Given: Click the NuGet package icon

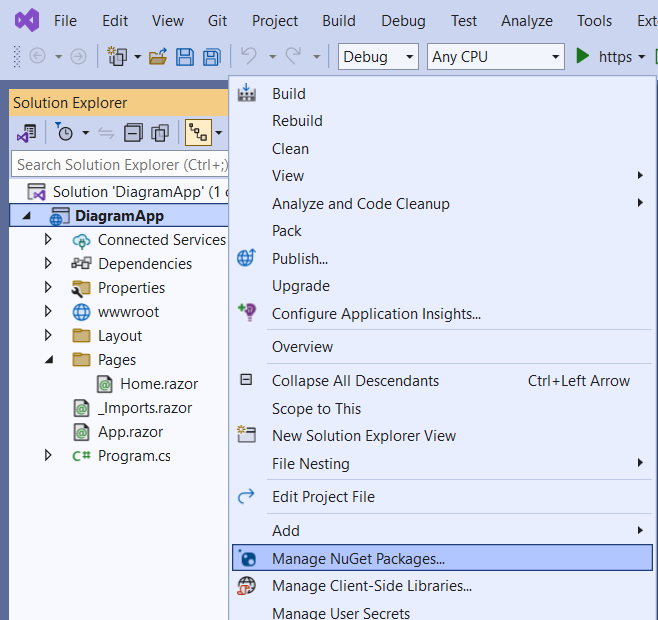Looking at the screenshot, I should (x=247, y=558).
